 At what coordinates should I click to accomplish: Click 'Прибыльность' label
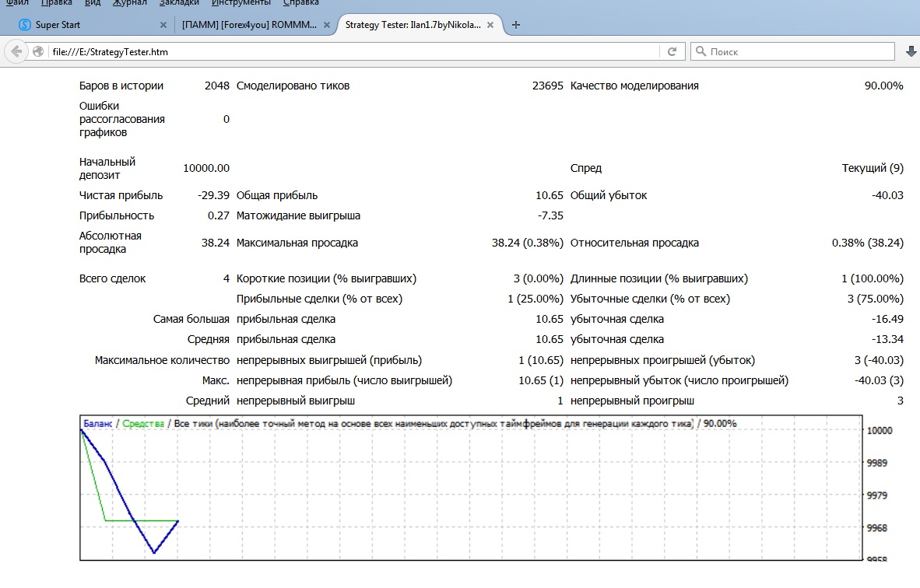pos(117,215)
